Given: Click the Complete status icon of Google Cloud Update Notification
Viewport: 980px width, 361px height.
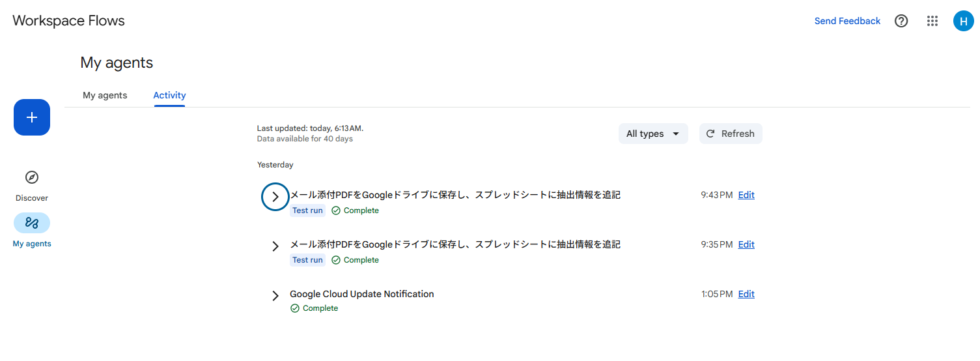Looking at the screenshot, I should [x=295, y=308].
